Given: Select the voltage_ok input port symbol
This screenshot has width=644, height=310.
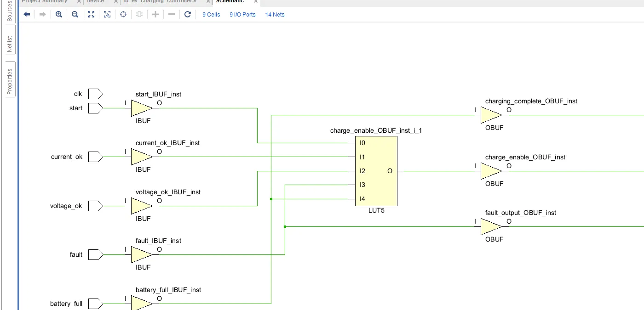Looking at the screenshot, I should pyautogui.click(x=96, y=206).
